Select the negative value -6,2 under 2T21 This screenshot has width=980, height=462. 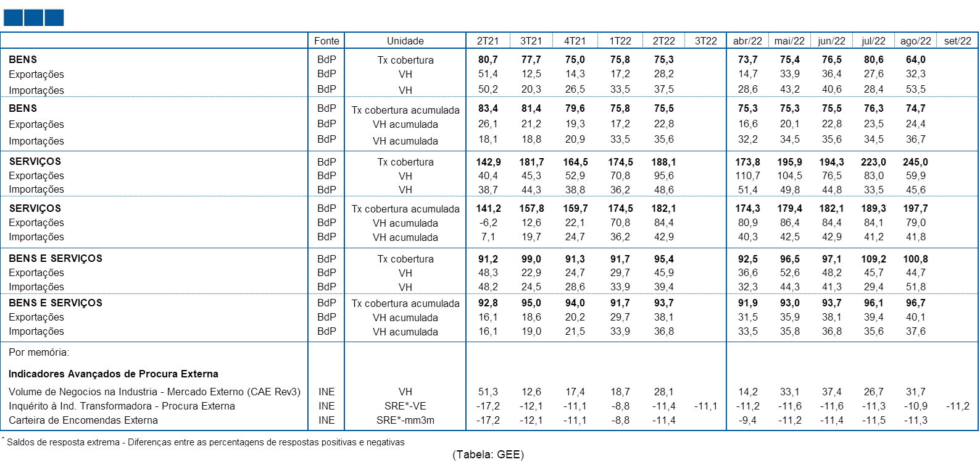[488, 222]
